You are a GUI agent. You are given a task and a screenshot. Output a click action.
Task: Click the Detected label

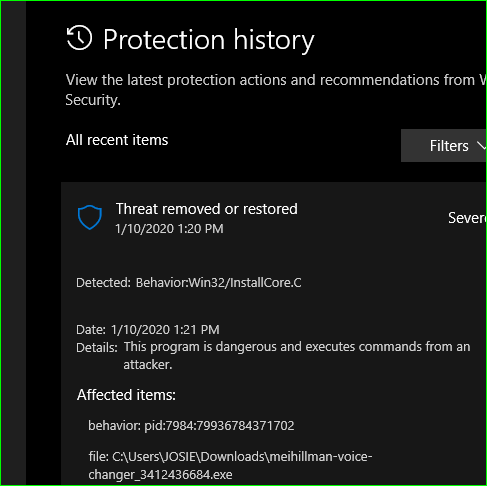(x=104, y=283)
